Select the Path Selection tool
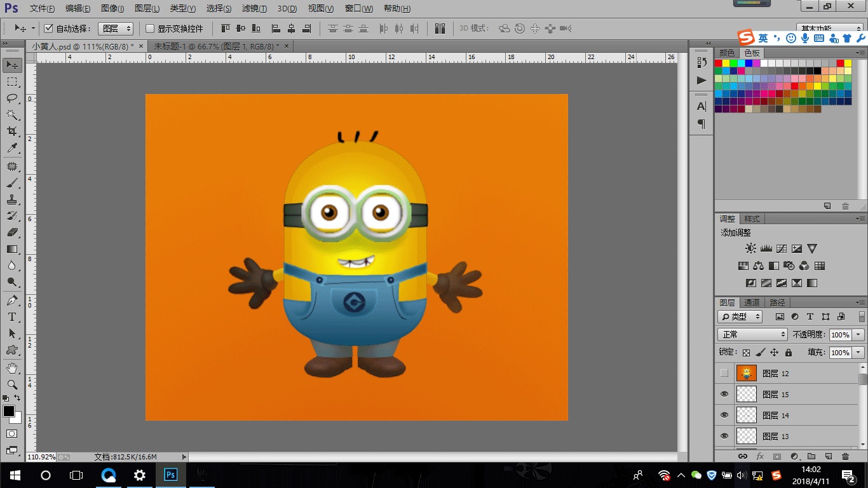Screen dimensions: 868x488 coord(12,334)
